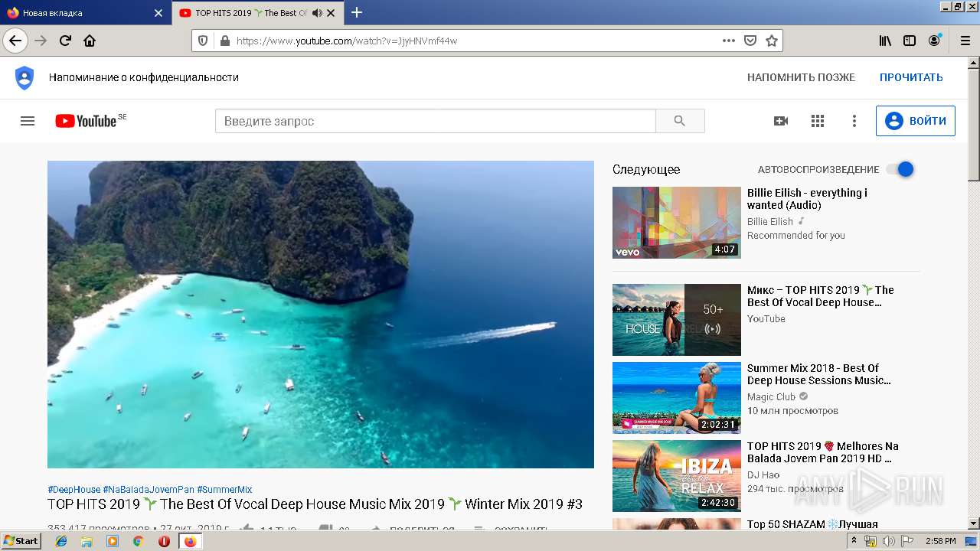Click the 2:58 PM taskbar clock
This screenshot has width=980, height=551.
tap(940, 541)
